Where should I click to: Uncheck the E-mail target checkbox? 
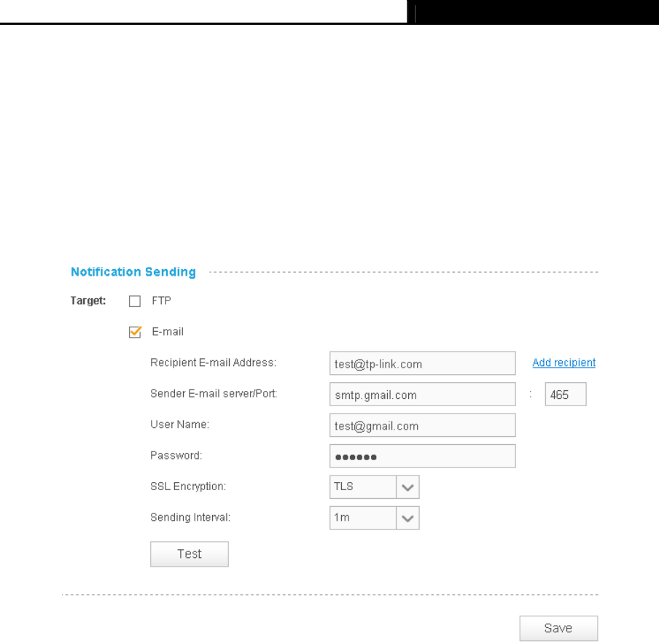134,332
